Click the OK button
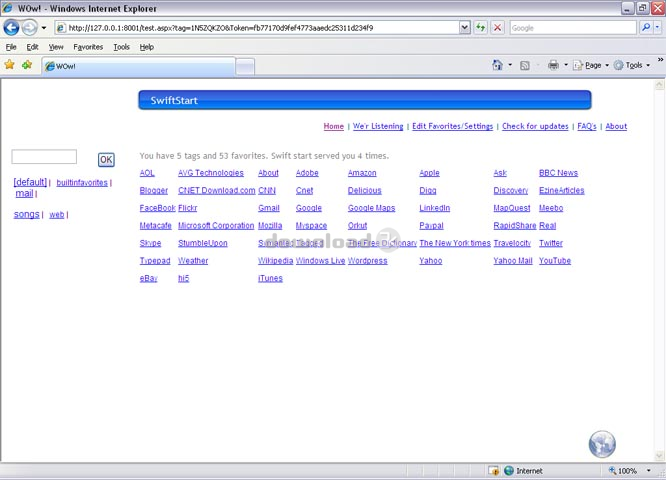The height and width of the screenshot is (480, 666). [x=106, y=160]
